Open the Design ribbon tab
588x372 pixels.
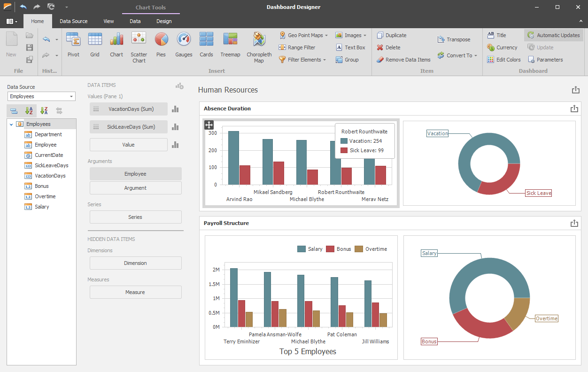tap(164, 21)
